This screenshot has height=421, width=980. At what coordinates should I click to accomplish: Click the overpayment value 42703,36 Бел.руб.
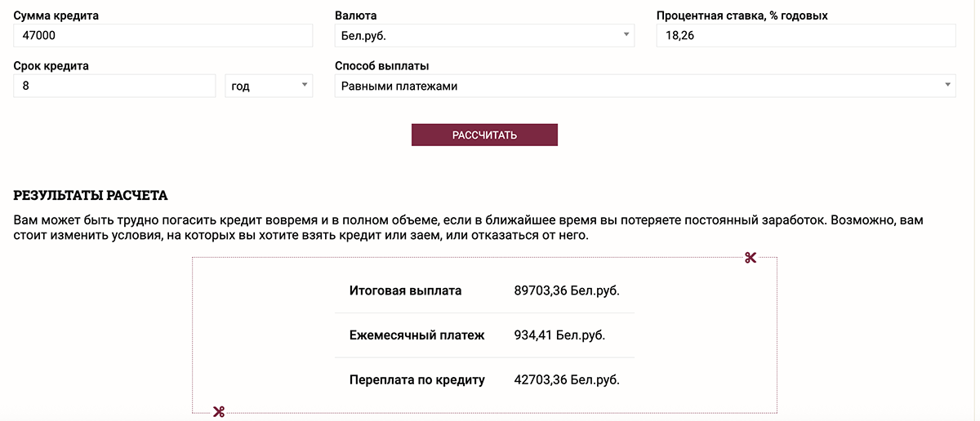(567, 380)
